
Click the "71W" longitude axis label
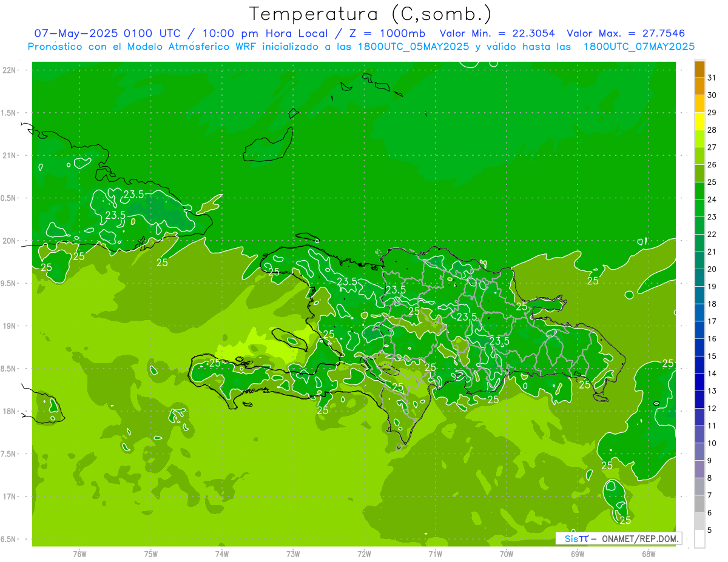(x=435, y=554)
